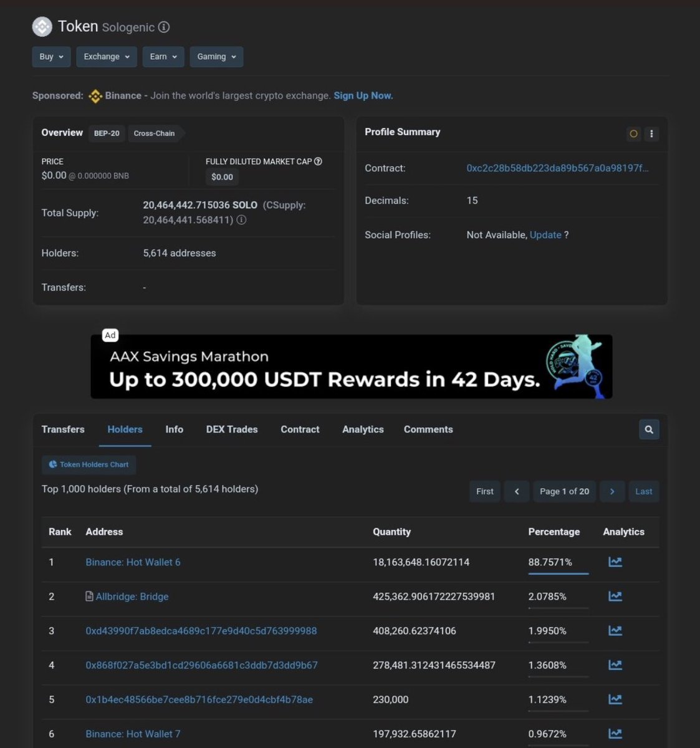Click the $0.00 market cap badge
This screenshot has width=700, height=748.
[222, 177]
